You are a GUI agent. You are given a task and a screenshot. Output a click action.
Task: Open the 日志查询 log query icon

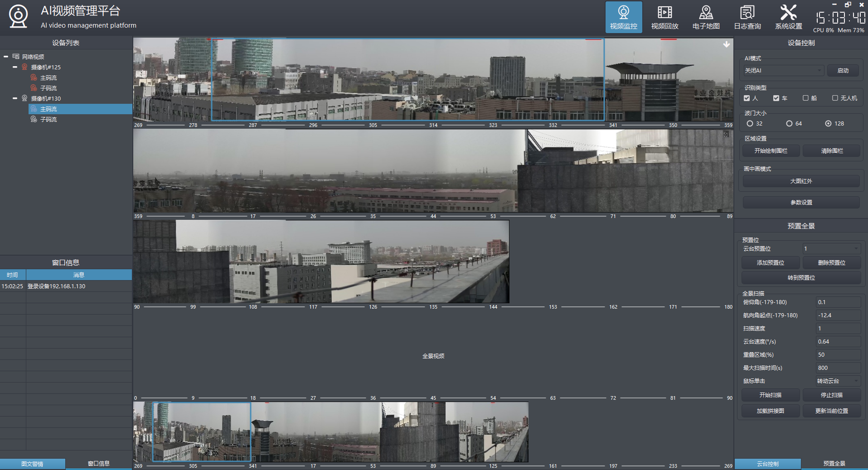coord(747,17)
